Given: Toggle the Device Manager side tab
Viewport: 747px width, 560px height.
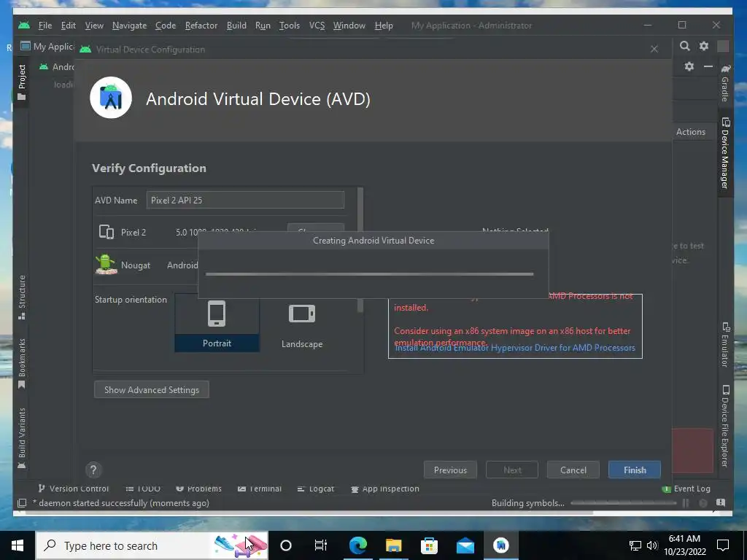Looking at the screenshot, I should (x=725, y=153).
